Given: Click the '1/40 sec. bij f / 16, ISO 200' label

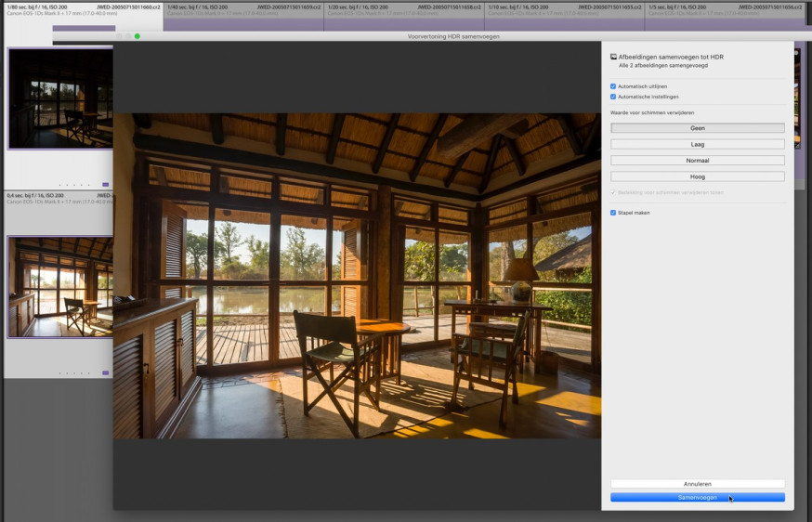Looking at the screenshot, I should point(197,7).
